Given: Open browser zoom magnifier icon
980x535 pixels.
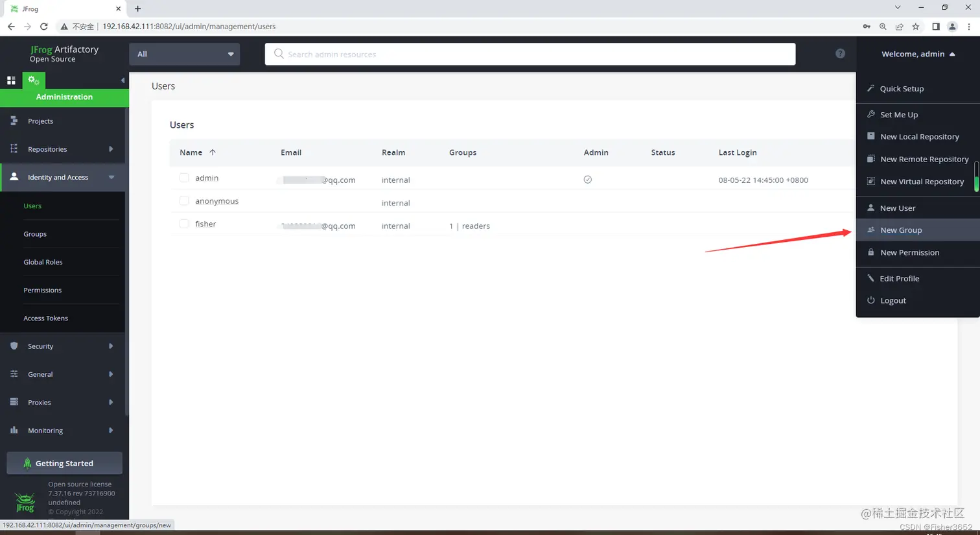Looking at the screenshot, I should coord(883,27).
